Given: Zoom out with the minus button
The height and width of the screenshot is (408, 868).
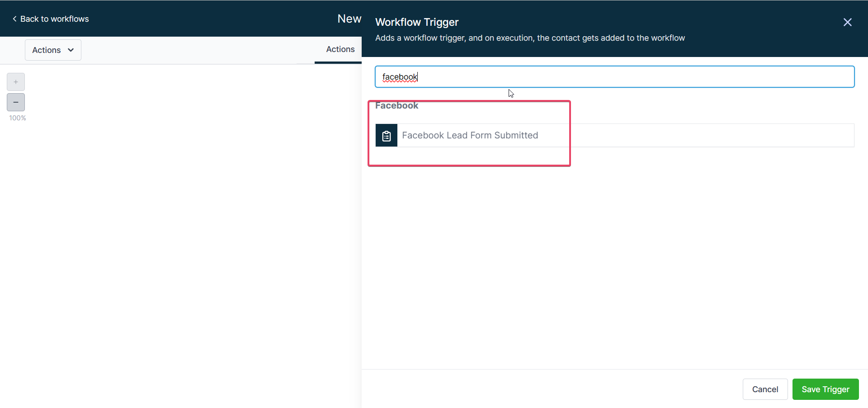Looking at the screenshot, I should 16,102.
